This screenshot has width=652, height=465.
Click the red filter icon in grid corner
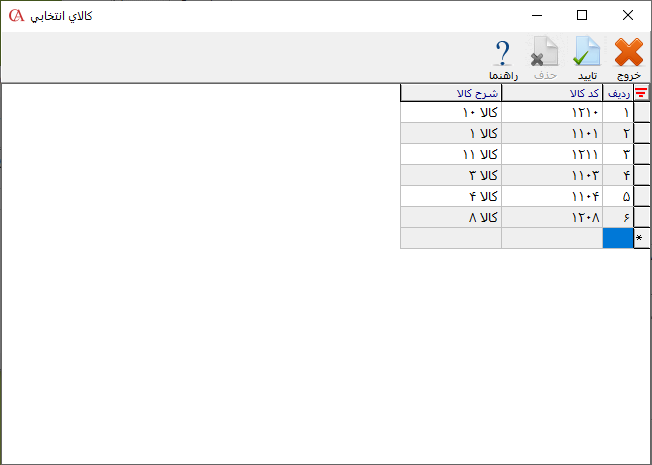[x=642, y=93]
